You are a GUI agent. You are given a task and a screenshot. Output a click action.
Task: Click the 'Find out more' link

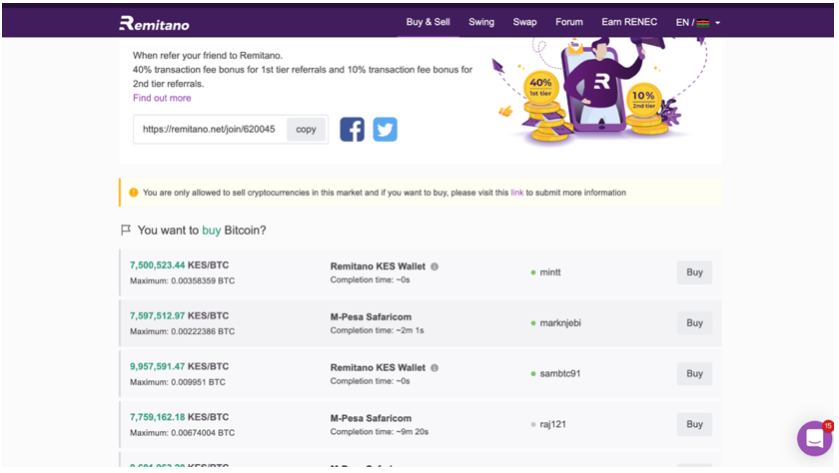(x=162, y=98)
